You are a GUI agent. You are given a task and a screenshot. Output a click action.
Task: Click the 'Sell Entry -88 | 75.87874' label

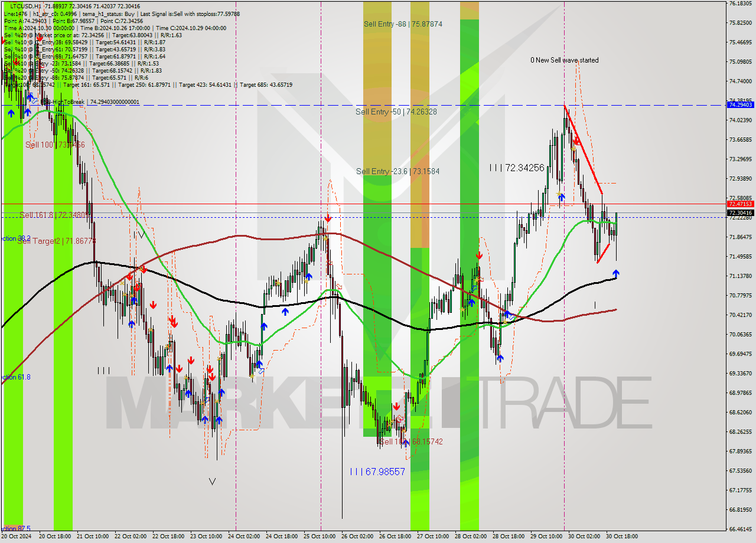[403, 24]
